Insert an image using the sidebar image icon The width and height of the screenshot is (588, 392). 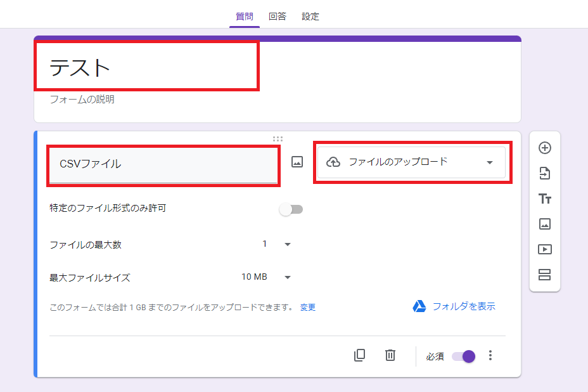tap(544, 224)
